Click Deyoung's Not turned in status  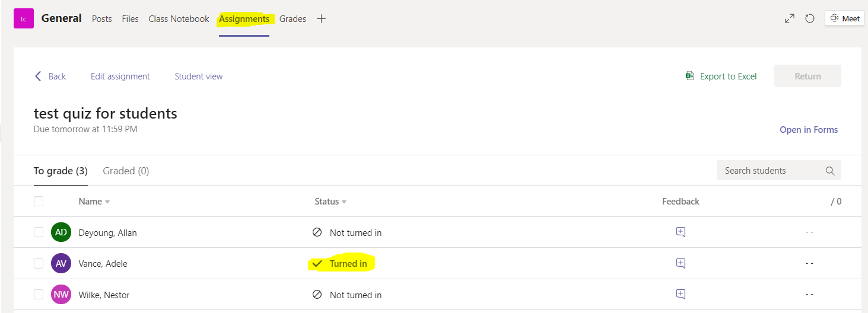tap(355, 233)
